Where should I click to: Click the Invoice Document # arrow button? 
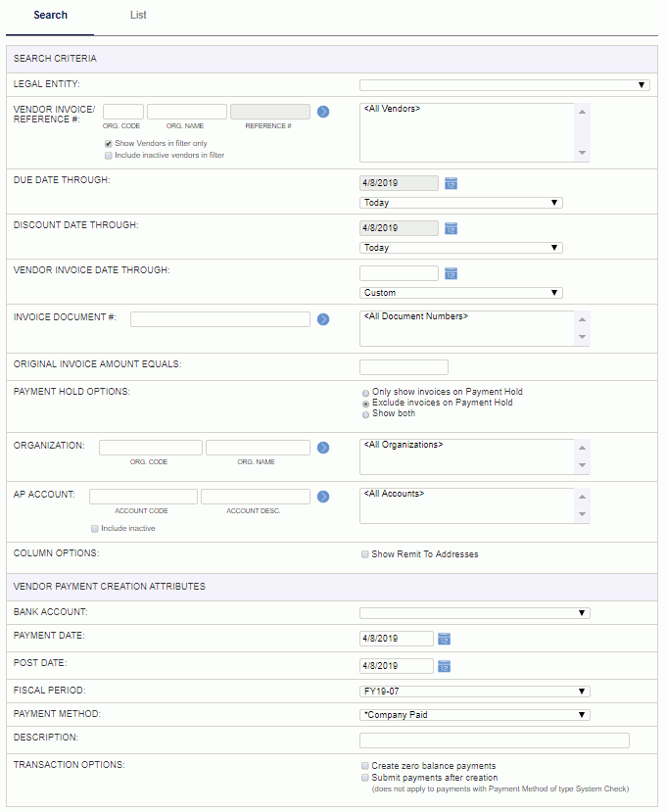(323, 319)
